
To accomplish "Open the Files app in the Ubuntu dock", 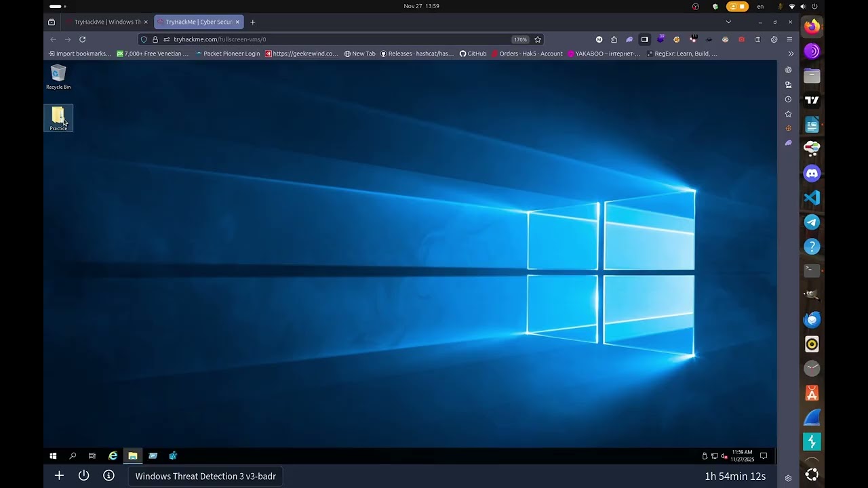I will point(812,76).
